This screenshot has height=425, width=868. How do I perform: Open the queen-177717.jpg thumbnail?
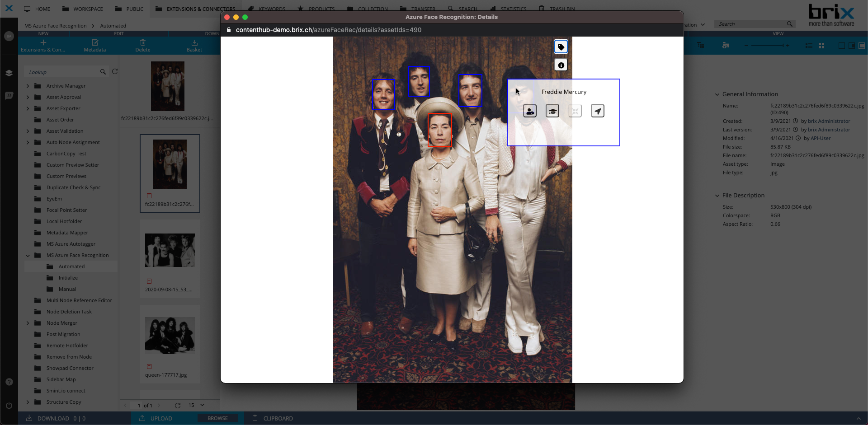pos(170,335)
